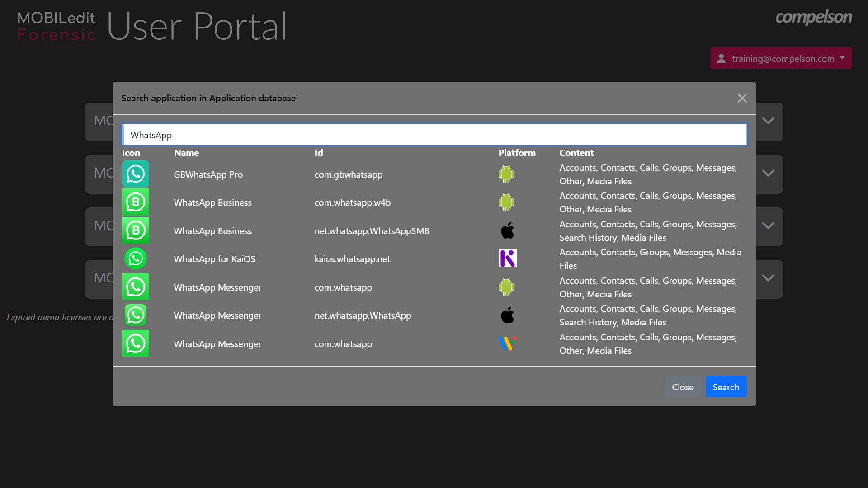Click the dialog title Search application in Application database

208,98
